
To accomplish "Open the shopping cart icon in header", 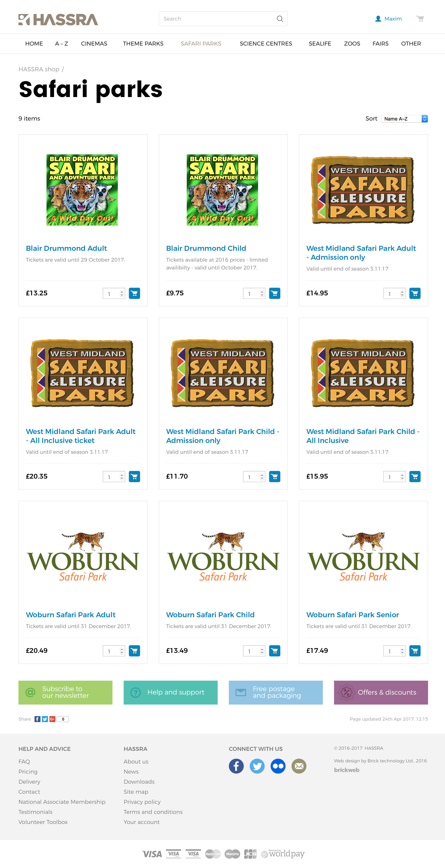I will 420,18.
